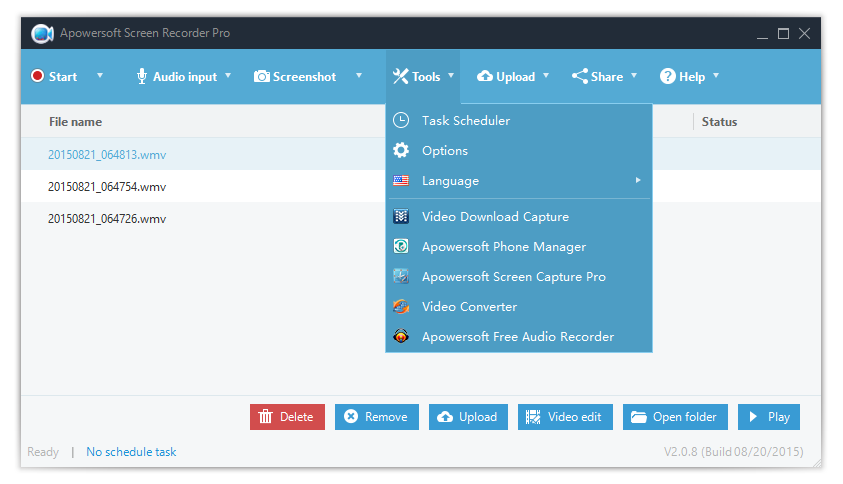This screenshot has height=484, width=843.
Task: Click the Share nodes icon
Action: (x=580, y=76)
